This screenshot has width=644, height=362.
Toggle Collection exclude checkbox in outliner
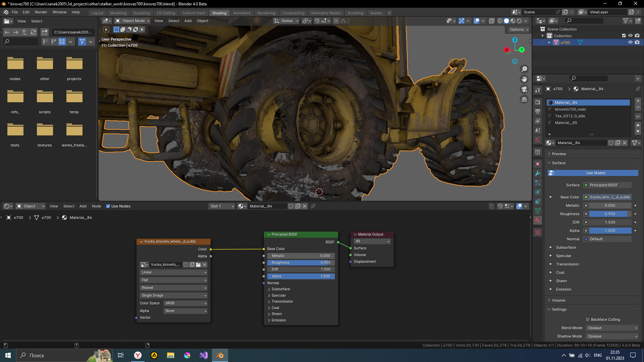(624, 36)
